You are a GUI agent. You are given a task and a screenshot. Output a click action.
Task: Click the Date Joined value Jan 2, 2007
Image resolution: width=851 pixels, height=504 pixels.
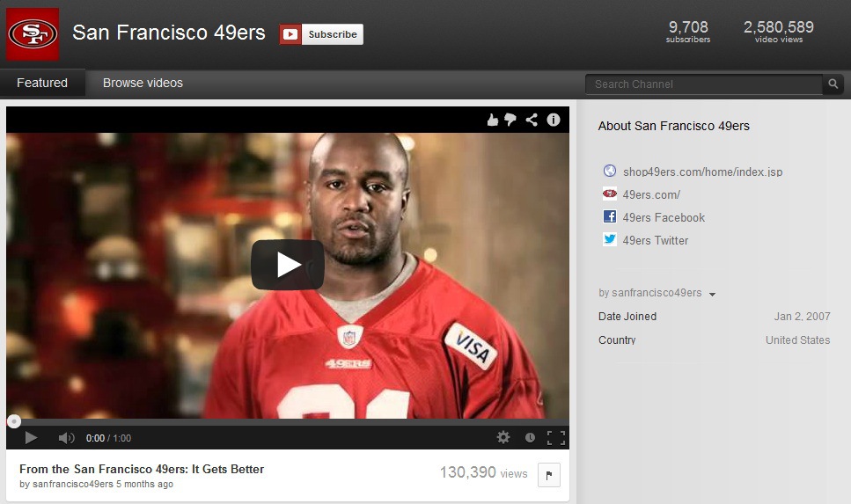click(x=802, y=317)
